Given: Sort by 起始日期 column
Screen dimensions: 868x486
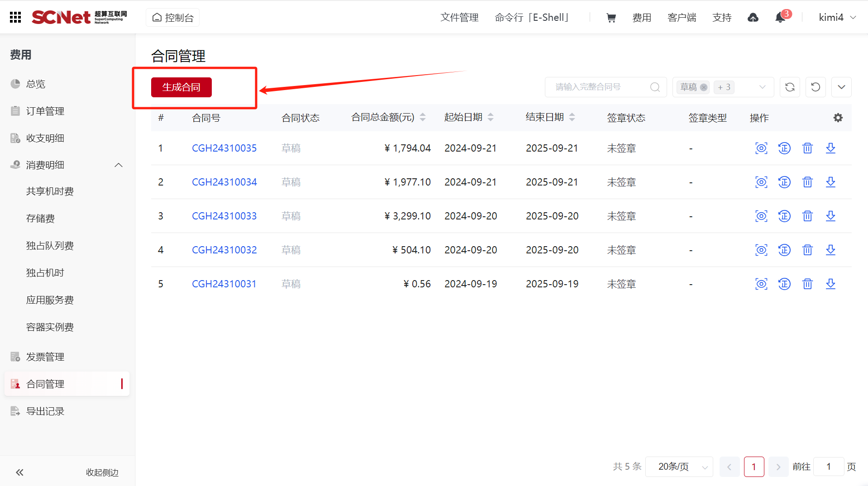Looking at the screenshot, I should [x=491, y=117].
